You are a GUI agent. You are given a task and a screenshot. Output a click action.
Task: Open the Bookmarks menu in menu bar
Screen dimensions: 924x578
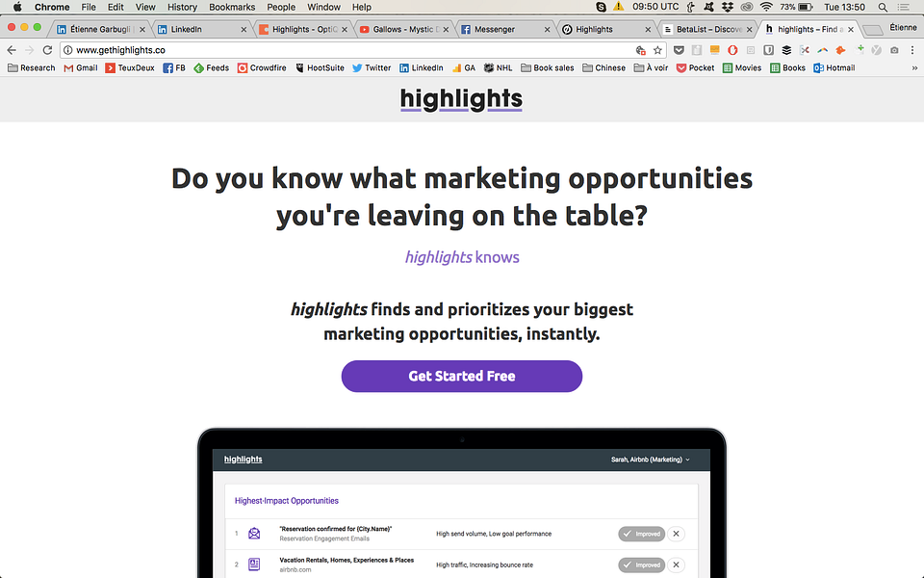coord(232,7)
